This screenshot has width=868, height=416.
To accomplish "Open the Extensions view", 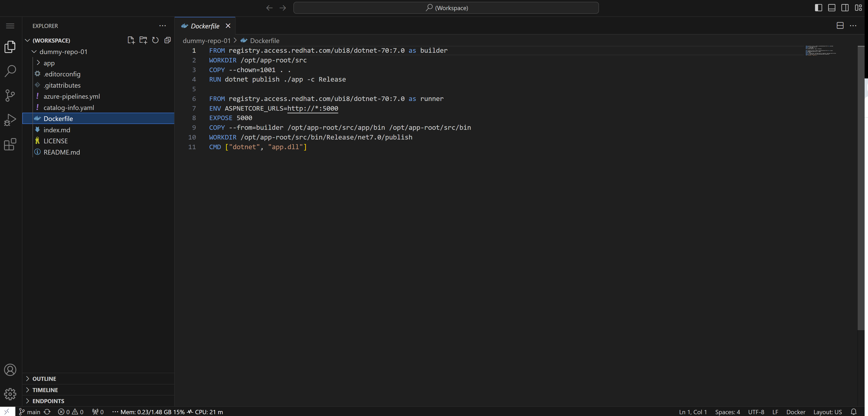I will (x=10, y=144).
